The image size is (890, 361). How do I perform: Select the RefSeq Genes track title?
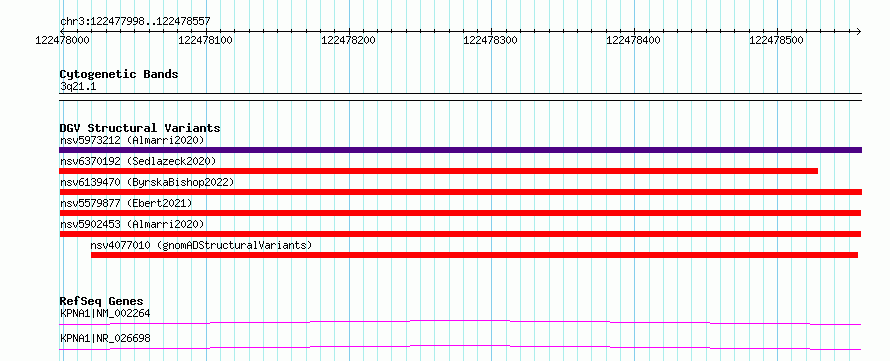click(x=102, y=301)
